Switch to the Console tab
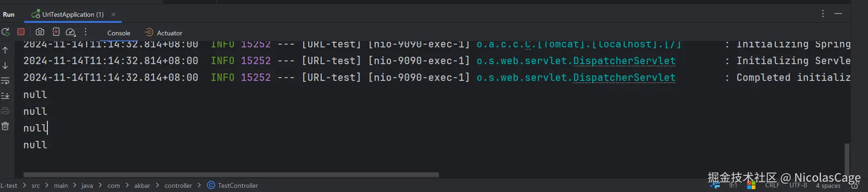868x192 pixels. [x=119, y=33]
